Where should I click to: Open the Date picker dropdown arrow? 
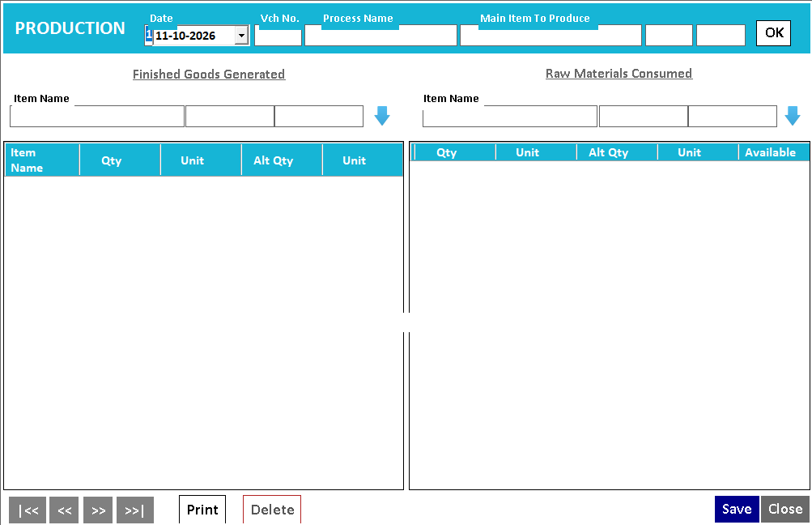point(241,36)
